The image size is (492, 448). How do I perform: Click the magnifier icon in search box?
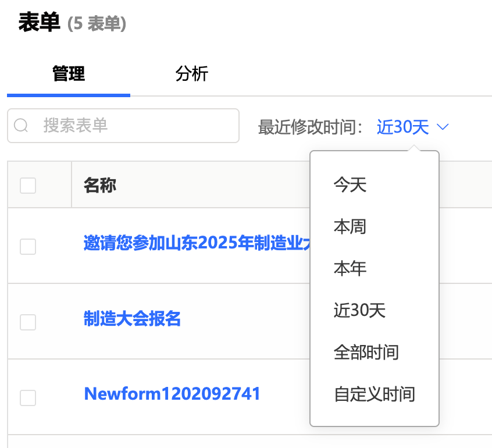tap(21, 126)
